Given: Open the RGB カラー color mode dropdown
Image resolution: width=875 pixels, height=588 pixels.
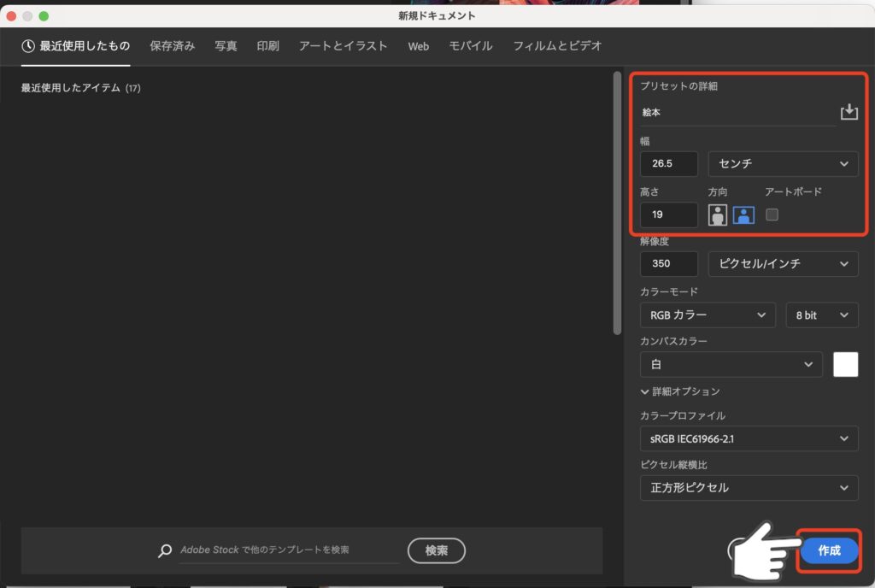Looking at the screenshot, I should coord(707,315).
